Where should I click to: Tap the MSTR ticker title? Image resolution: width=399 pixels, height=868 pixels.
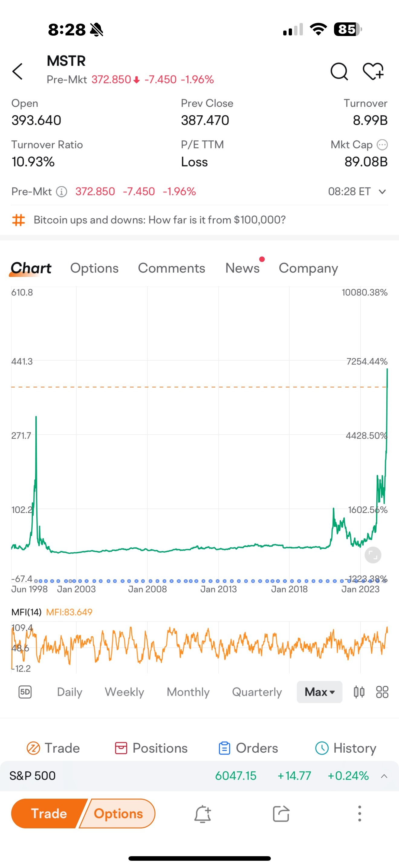[66, 61]
